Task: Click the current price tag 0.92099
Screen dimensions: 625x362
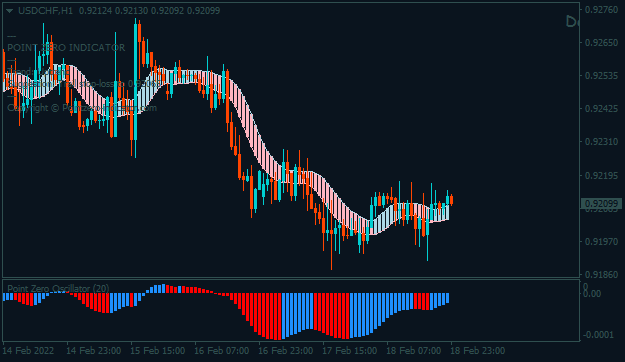Action: [x=601, y=204]
